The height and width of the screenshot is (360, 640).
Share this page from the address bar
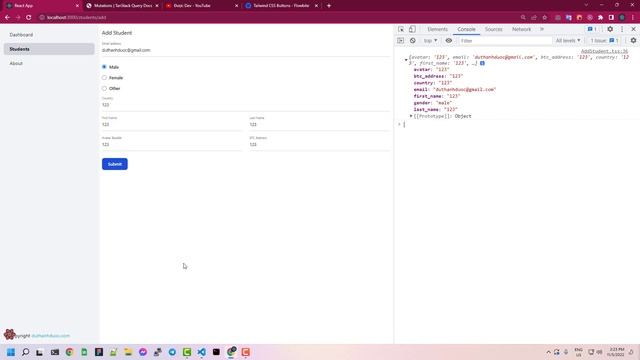point(534,18)
